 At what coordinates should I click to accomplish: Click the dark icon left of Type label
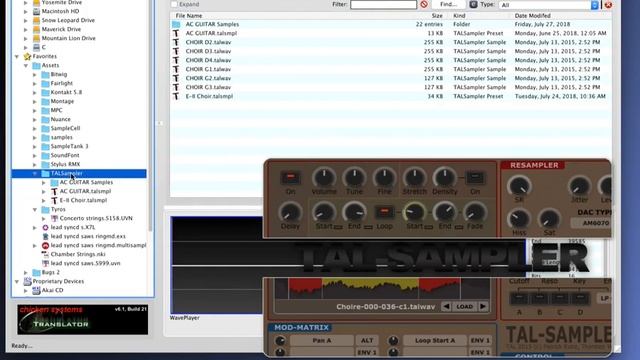click(473, 4)
